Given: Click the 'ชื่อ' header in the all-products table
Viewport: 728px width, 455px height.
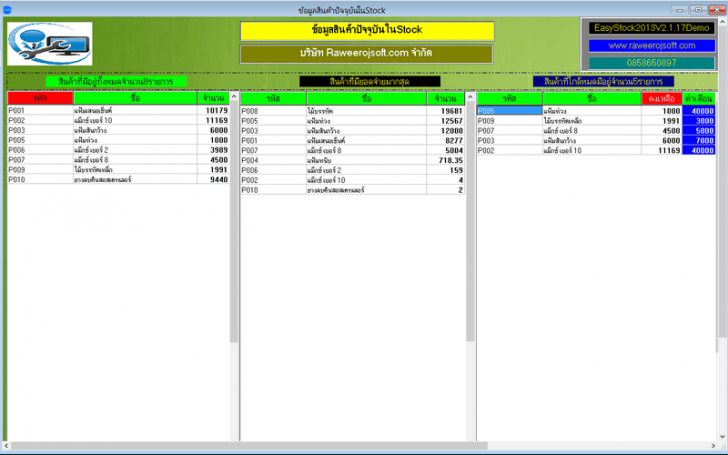Looking at the screenshot, I should tap(135, 98).
